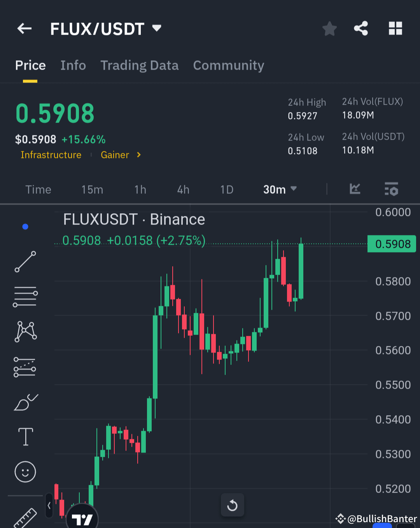Image resolution: width=420 pixels, height=528 pixels.
Task: Tap the 0.5908 price axis label
Action: tap(391, 244)
